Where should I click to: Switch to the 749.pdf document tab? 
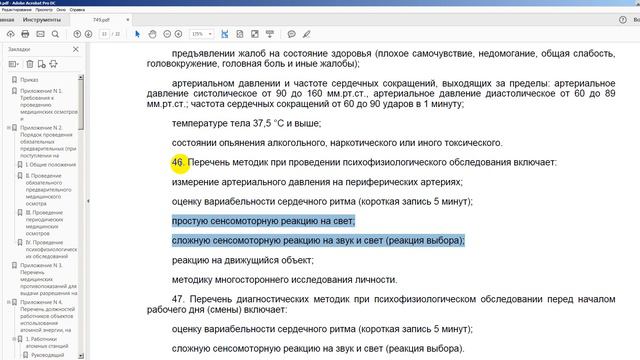click(x=101, y=20)
